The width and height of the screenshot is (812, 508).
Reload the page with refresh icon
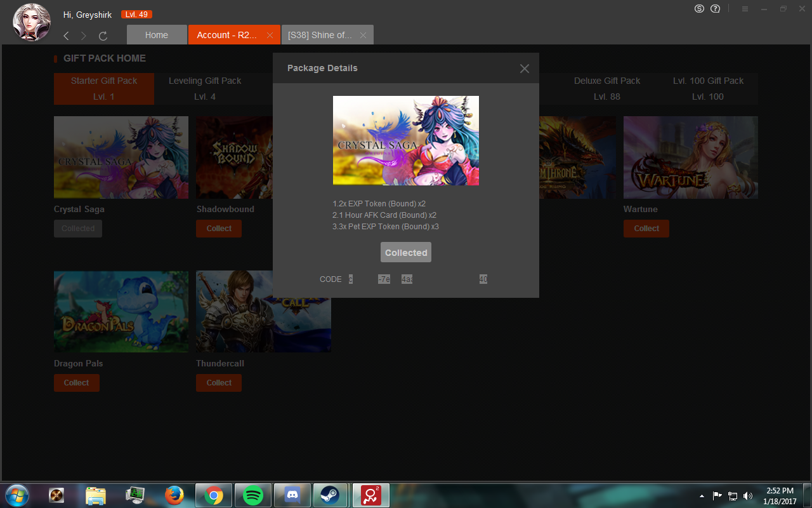[x=103, y=36]
